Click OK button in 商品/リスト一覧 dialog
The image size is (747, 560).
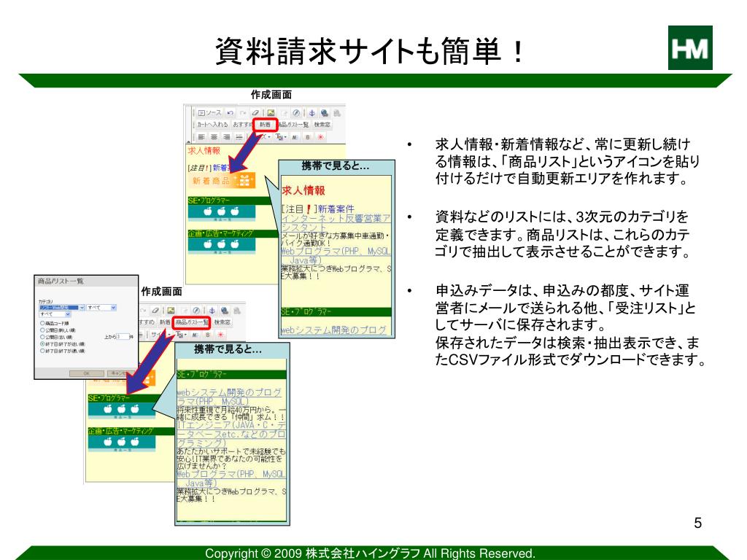[x=87, y=373]
